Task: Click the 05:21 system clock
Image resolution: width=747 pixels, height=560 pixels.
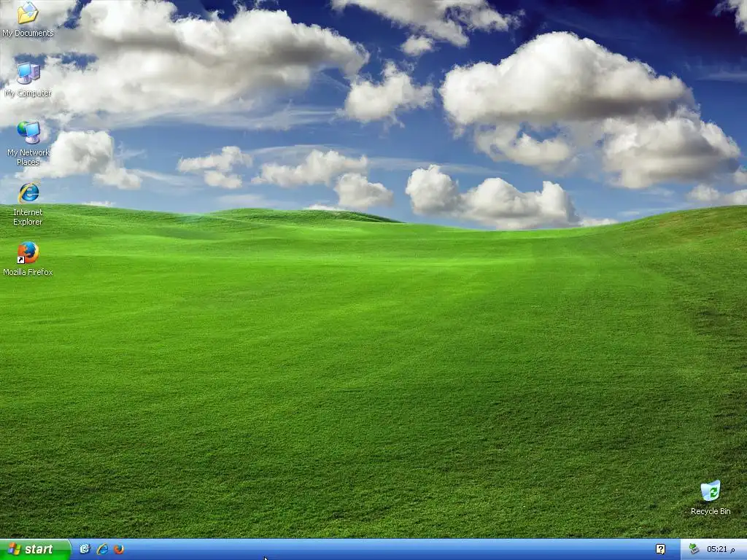Action: click(720, 549)
